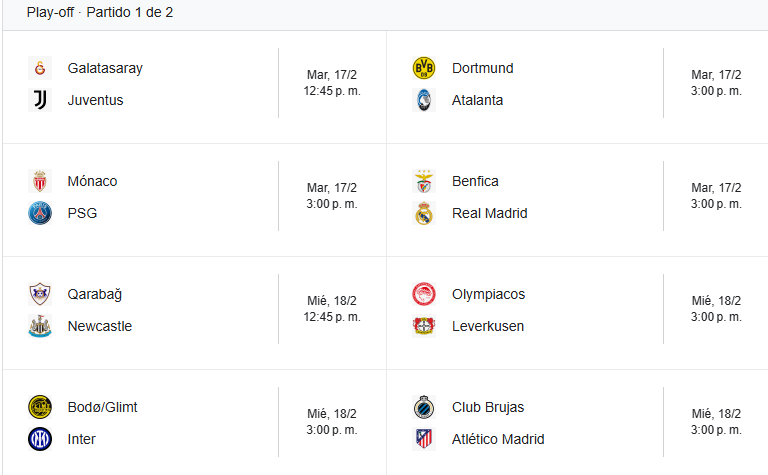The width and height of the screenshot is (768, 475).
Task: Open the Qarabağ team name link
Action: [x=95, y=294]
